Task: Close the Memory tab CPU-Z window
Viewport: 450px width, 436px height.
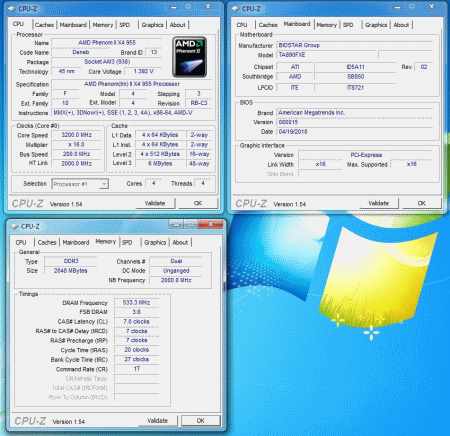Action: pyautogui.click(x=210, y=224)
